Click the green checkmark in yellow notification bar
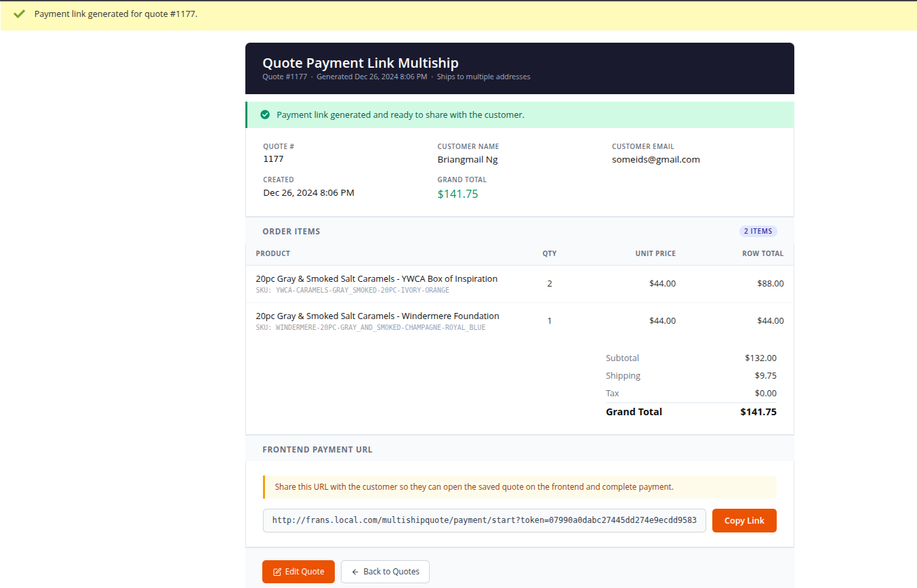 click(x=19, y=14)
